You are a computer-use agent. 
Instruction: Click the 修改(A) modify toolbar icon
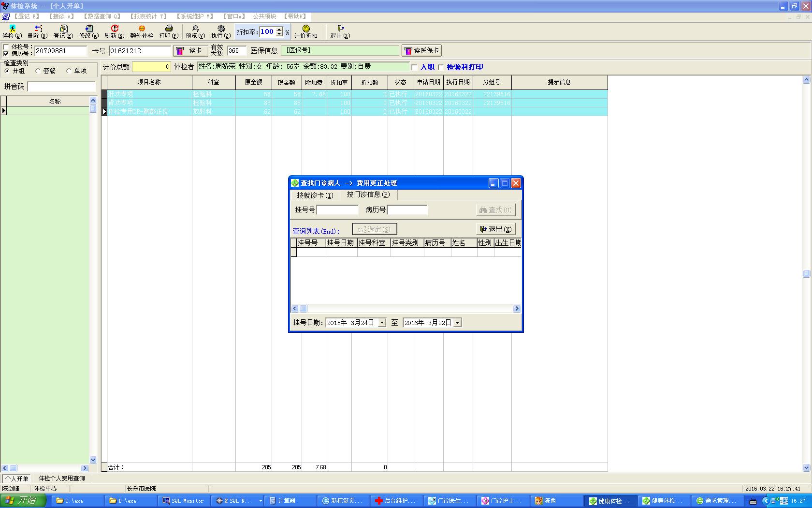[x=89, y=32]
